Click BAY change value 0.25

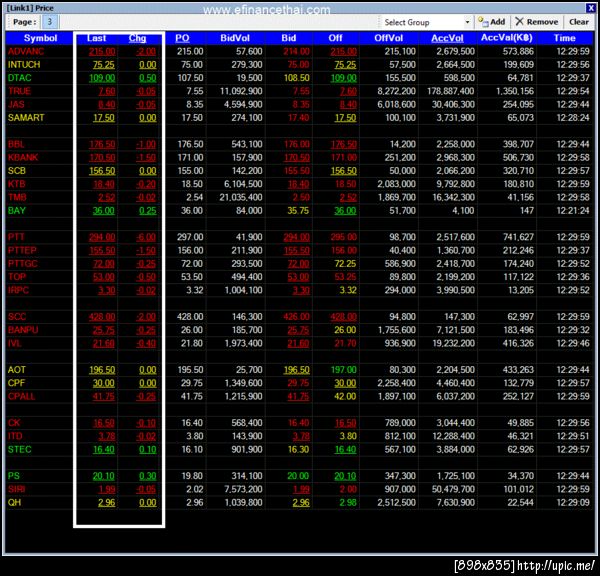(x=147, y=210)
